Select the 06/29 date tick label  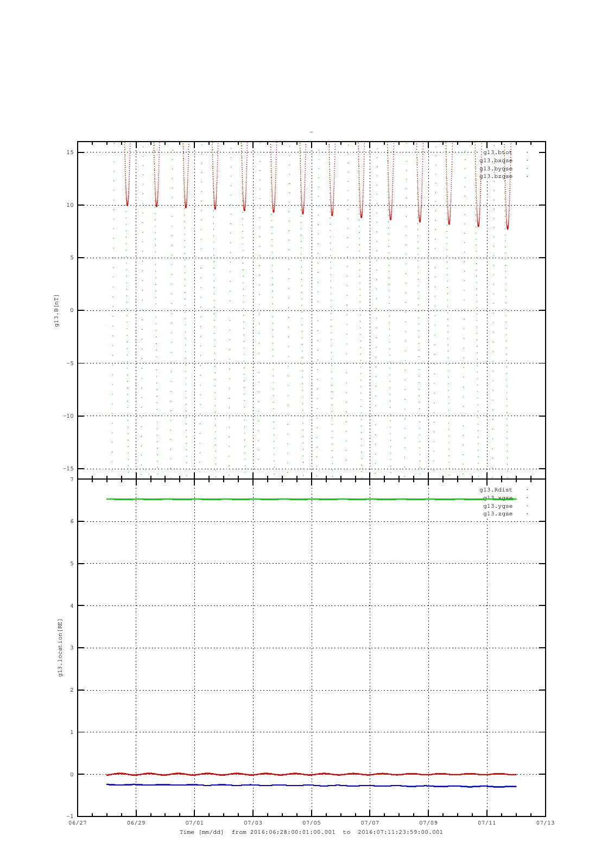click(x=136, y=823)
